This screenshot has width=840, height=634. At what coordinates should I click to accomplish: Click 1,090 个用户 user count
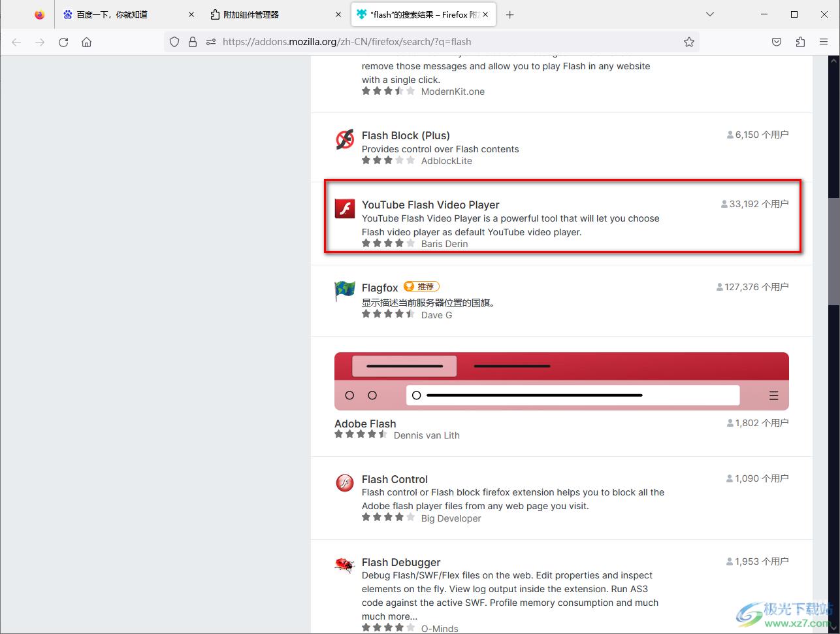pos(758,478)
